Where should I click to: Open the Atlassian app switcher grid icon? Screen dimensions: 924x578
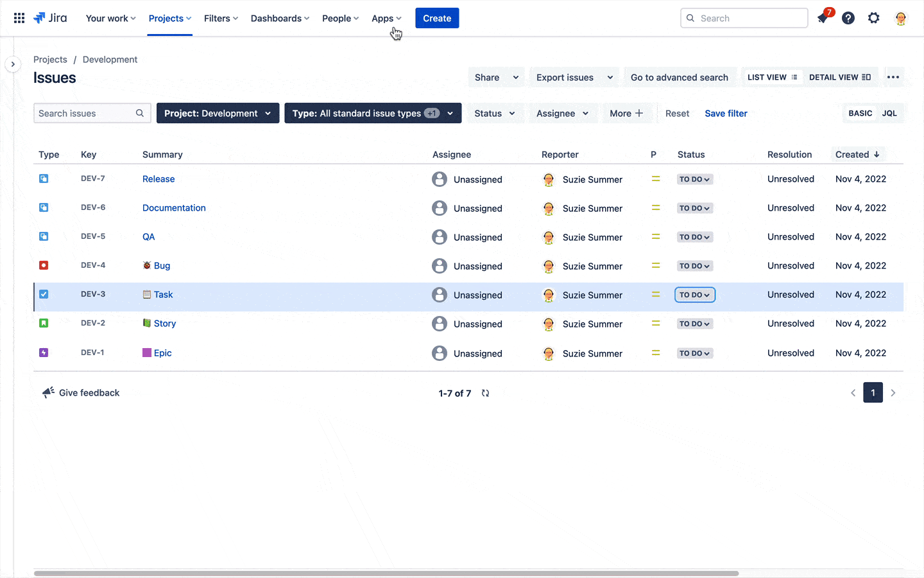(19, 17)
